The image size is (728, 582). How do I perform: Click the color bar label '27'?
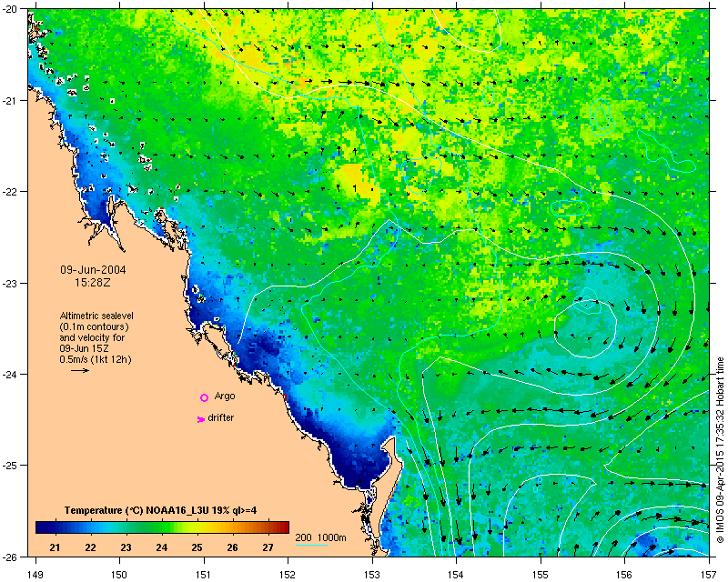(x=268, y=547)
